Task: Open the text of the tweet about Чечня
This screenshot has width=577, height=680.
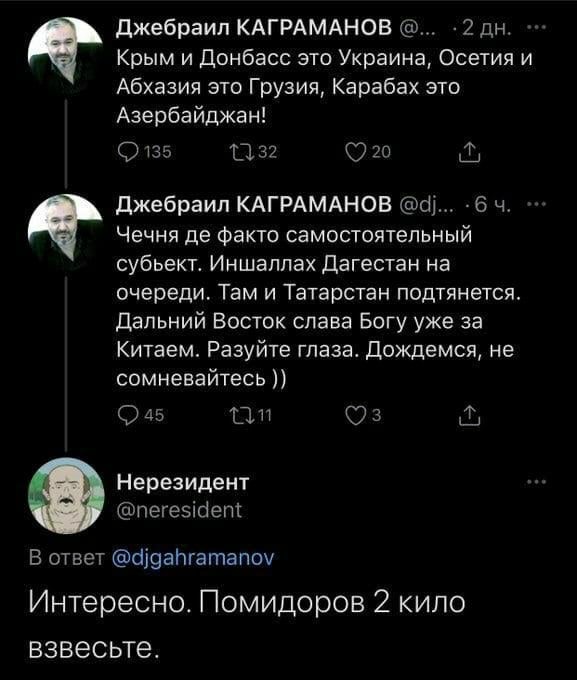Action: (319, 307)
